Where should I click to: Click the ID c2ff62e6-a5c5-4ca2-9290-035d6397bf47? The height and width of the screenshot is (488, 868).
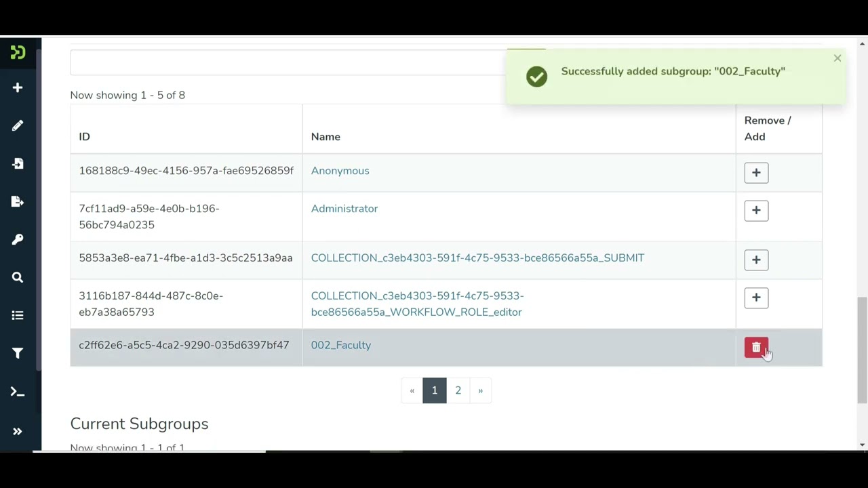184,345
